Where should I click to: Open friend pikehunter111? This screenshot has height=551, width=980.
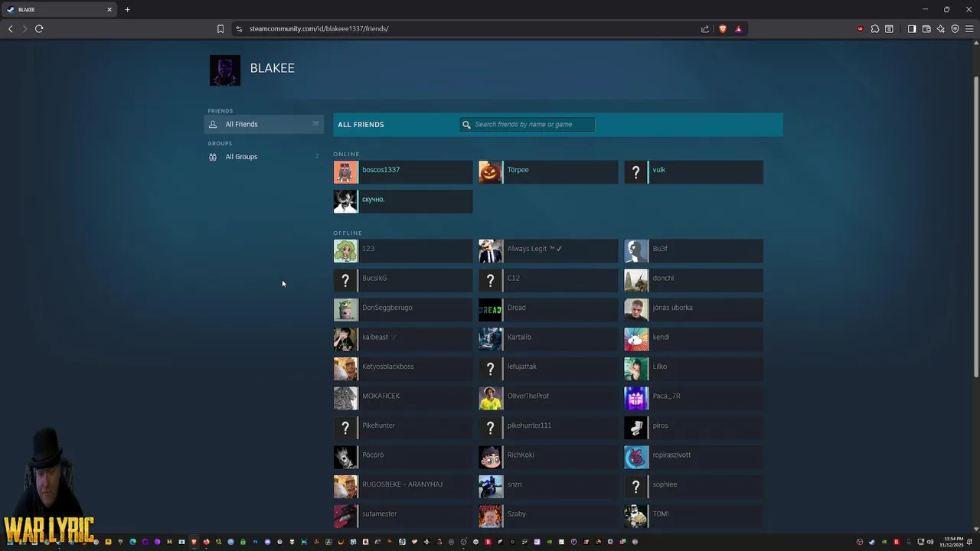click(x=548, y=428)
